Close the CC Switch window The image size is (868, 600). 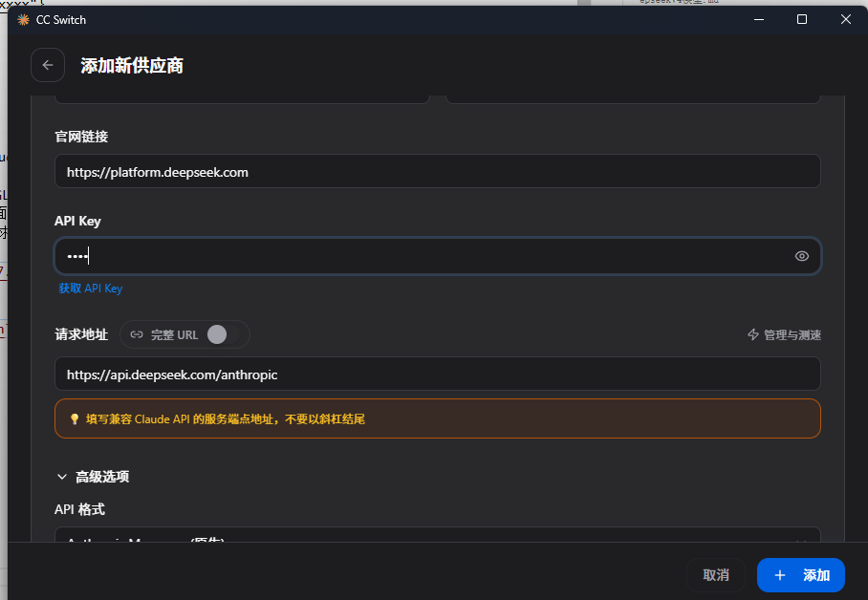click(x=846, y=19)
